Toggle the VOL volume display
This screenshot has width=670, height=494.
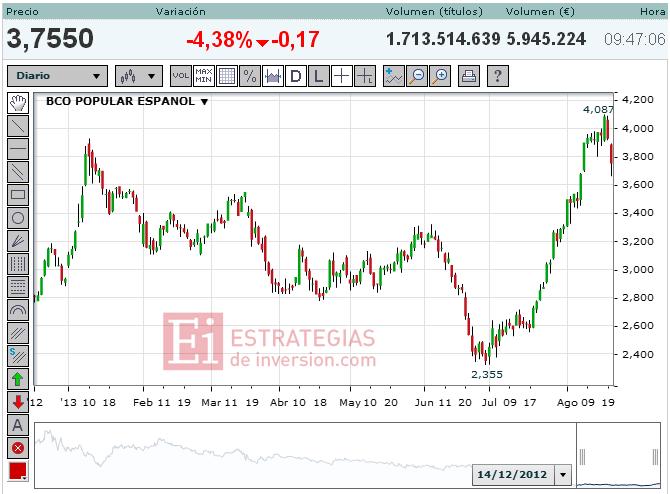click(x=181, y=76)
